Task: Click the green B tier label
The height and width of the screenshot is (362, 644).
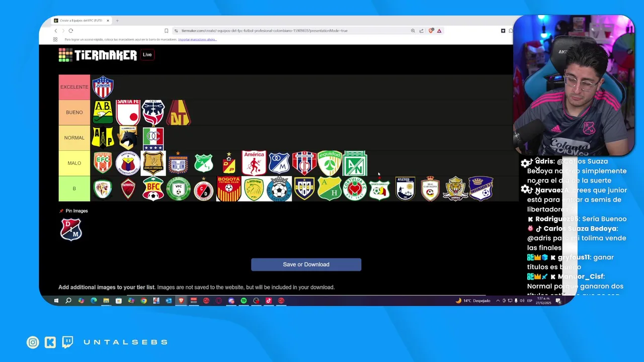Action: [x=74, y=189]
